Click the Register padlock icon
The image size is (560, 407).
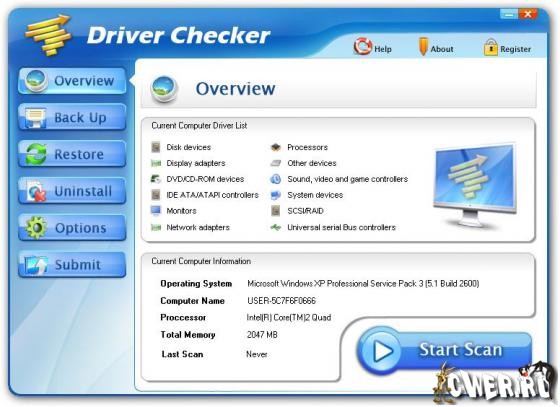(x=490, y=47)
